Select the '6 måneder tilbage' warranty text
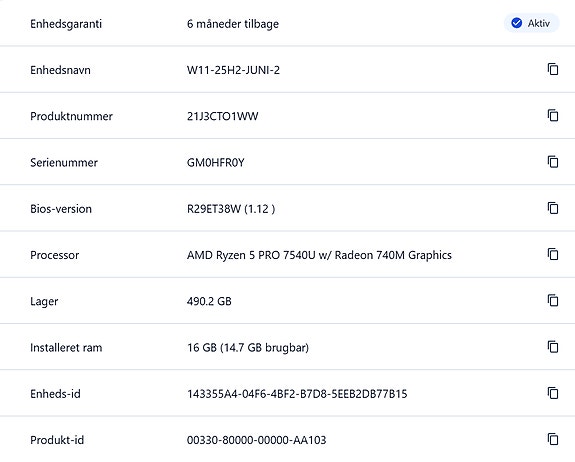This screenshot has width=575, height=462. point(233,24)
